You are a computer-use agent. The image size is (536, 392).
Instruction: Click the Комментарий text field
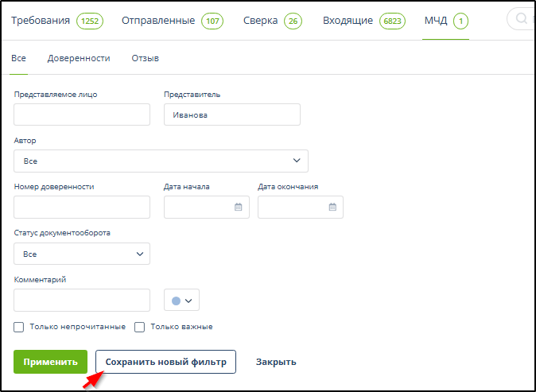(82, 300)
